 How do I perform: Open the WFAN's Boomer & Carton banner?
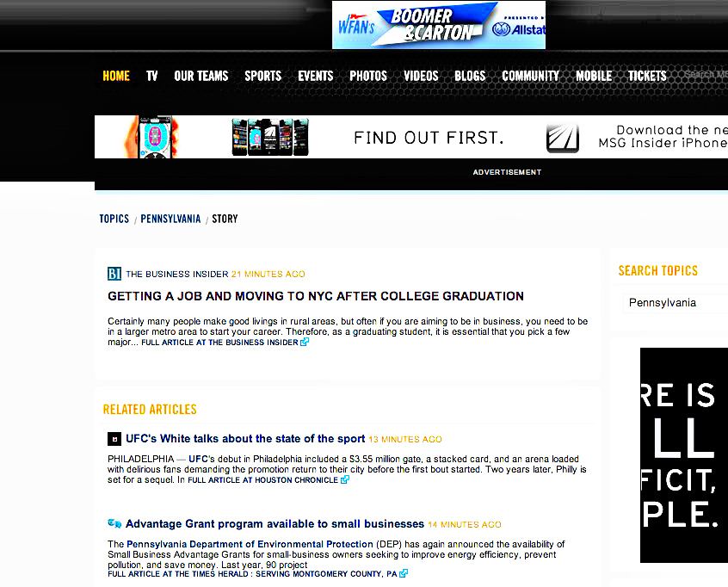coord(439,25)
